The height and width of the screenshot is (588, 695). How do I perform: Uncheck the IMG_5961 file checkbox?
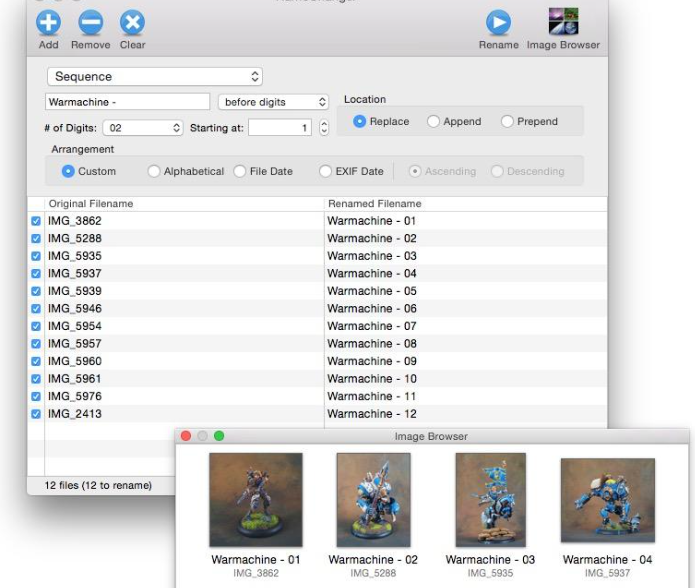coord(36,379)
